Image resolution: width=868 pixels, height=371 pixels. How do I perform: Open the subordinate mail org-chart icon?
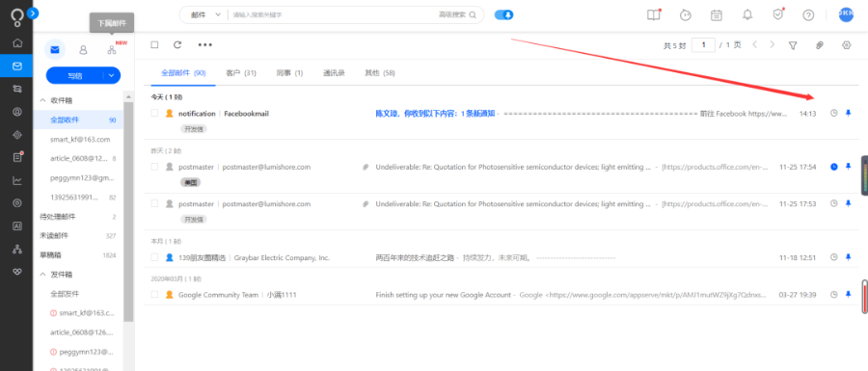(112, 50)
